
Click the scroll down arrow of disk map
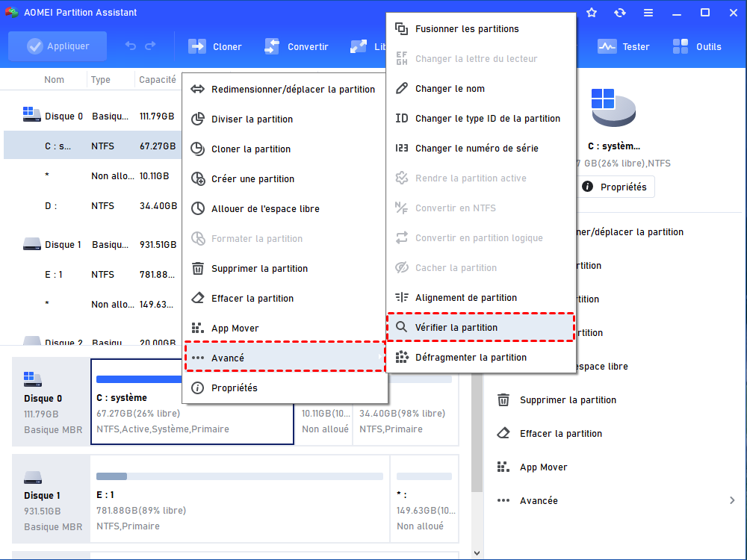[x=477, y=553]
